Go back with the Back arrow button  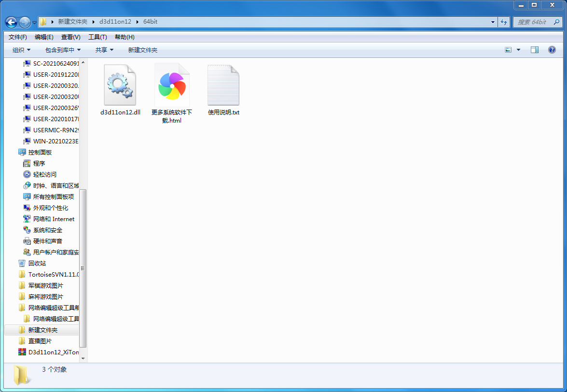click(11, 22)
